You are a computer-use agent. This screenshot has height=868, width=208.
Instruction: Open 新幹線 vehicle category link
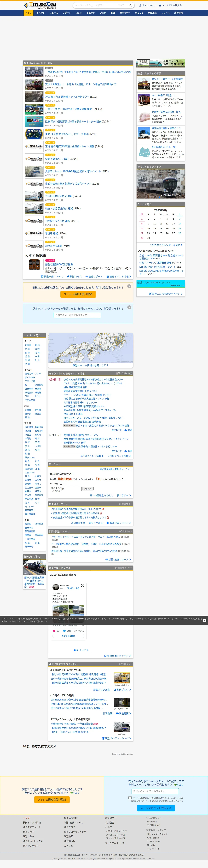[28, 524]
